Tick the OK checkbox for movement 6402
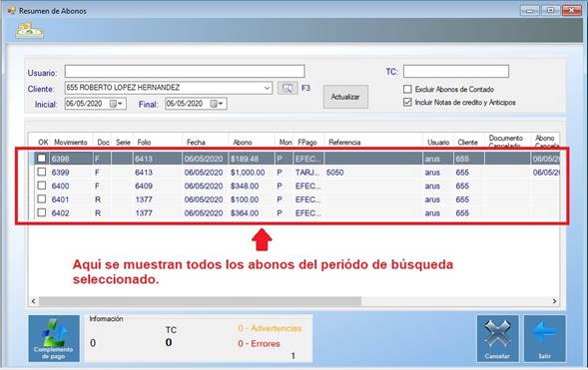The width and height of the screenshot is (588, 370). point(42,212)
